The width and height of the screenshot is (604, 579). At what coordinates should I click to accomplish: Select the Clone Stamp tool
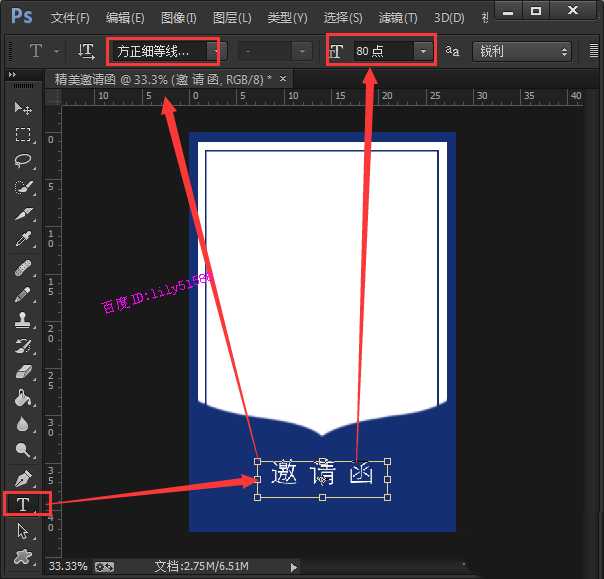click(23, 320)
